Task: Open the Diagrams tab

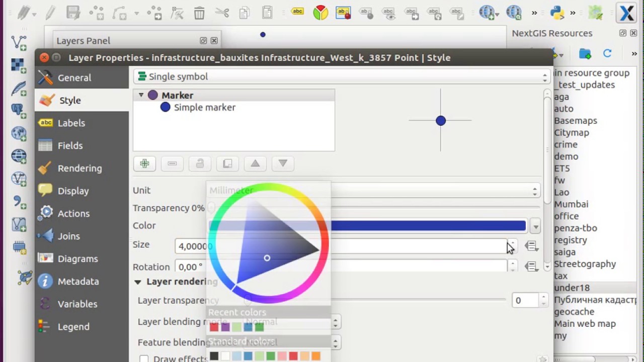Action: [x=82, y=259]
